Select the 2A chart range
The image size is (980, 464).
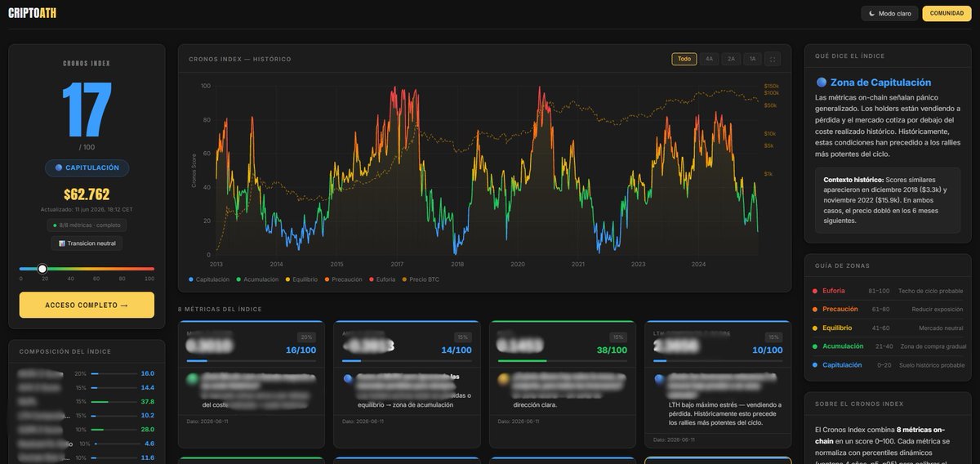(731, 59)
